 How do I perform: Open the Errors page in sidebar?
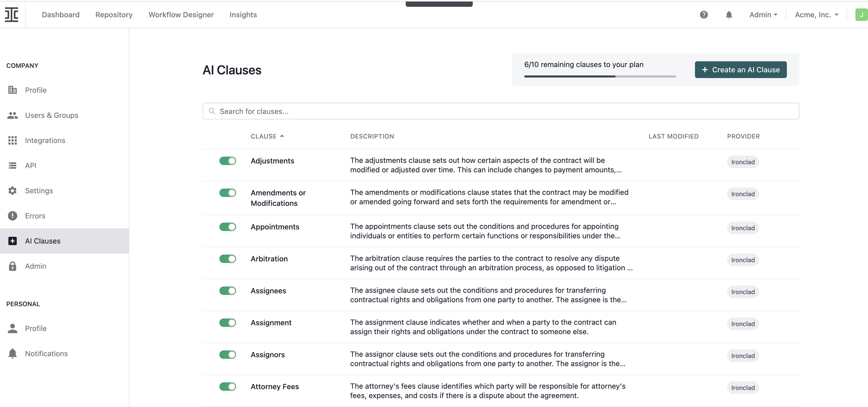[64, 216]
